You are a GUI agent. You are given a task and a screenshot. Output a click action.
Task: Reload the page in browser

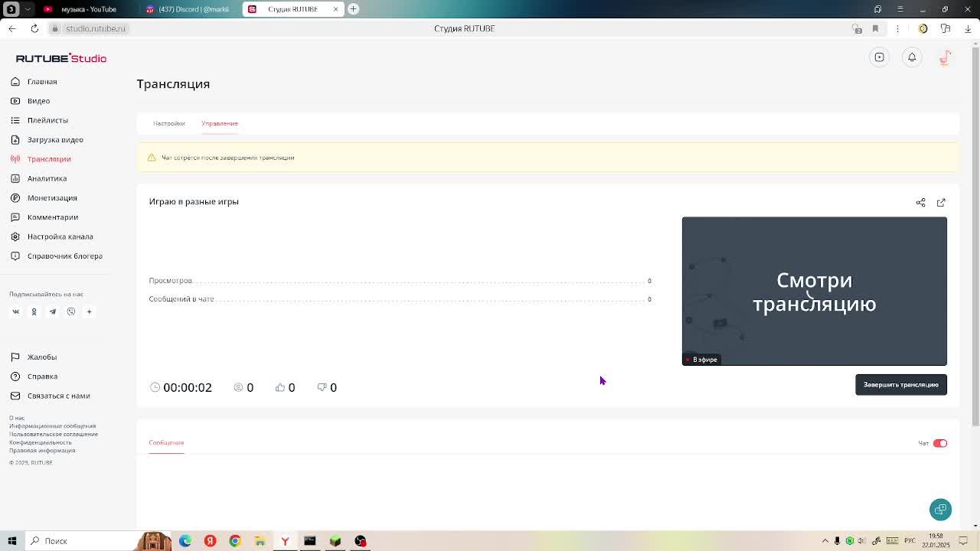(34, 28)
